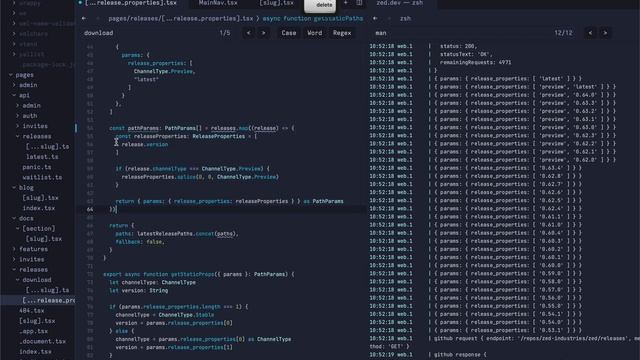Switch to the [slug].tsx editor tab
This screenshot has height=360, width=640.
[276, 3]
